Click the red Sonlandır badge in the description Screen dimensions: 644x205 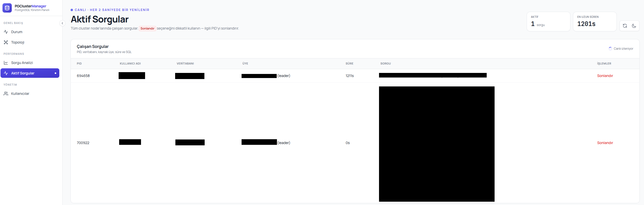[147, 28]
